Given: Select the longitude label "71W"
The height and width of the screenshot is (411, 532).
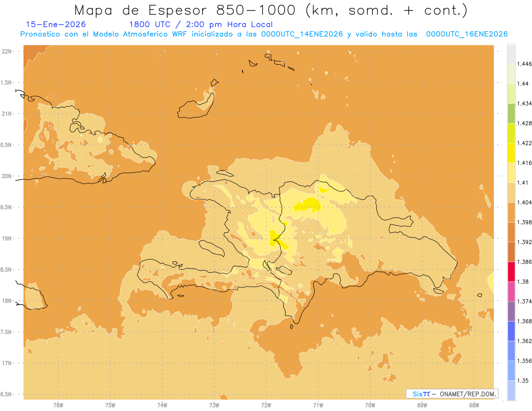Looking at the screenshot, I should tap(318, 405).
